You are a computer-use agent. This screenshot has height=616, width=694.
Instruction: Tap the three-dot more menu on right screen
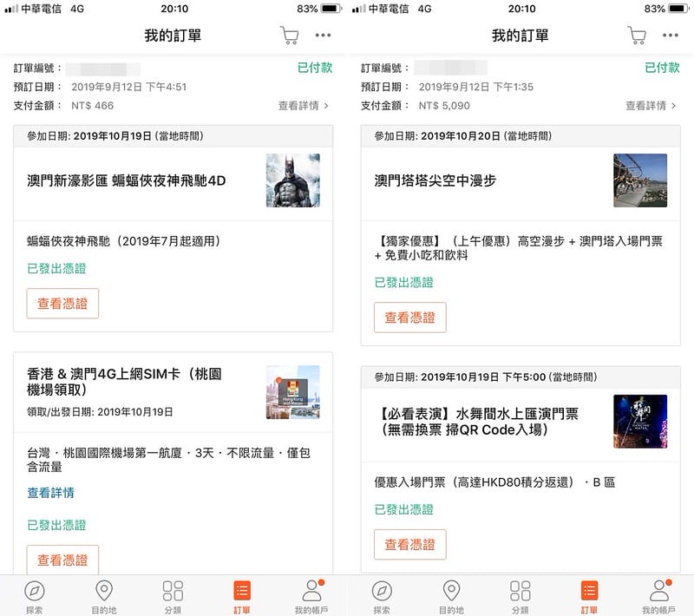(x=671, y=36)
